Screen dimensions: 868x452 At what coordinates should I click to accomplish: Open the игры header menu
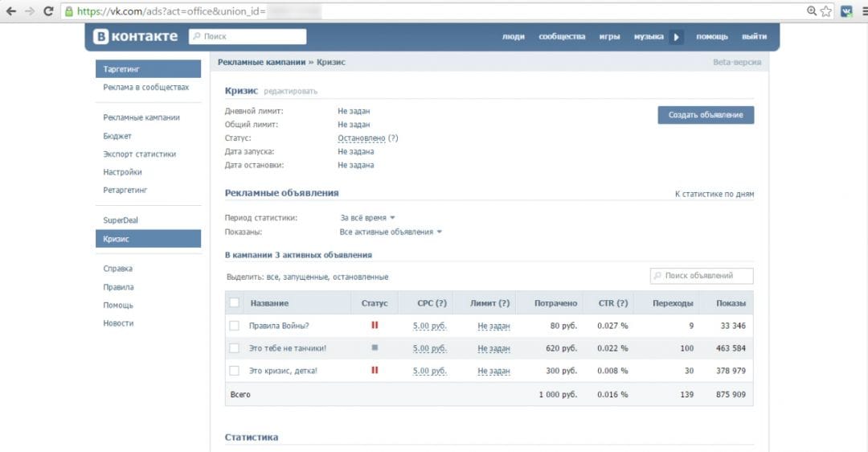coord(609,36)
